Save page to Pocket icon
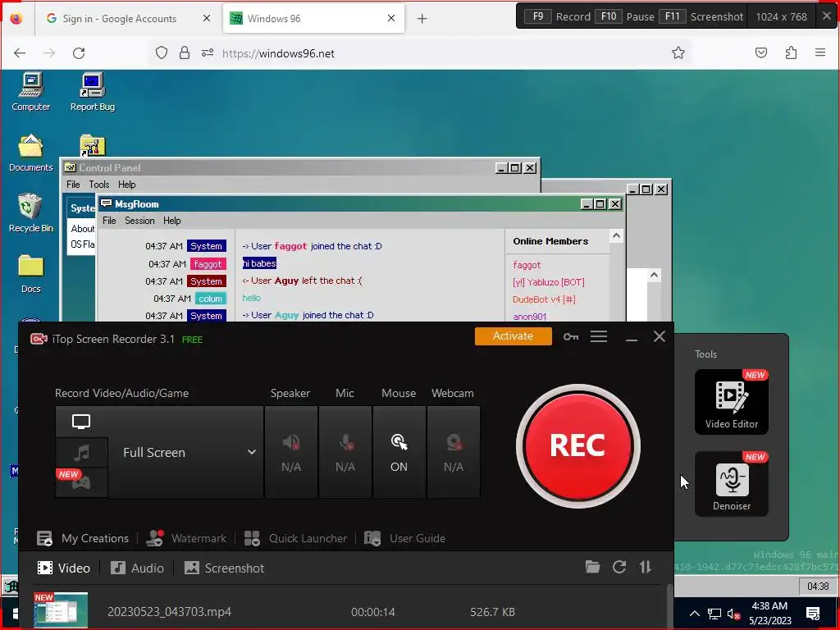The image size is (840, 630). tap(761, 52)
